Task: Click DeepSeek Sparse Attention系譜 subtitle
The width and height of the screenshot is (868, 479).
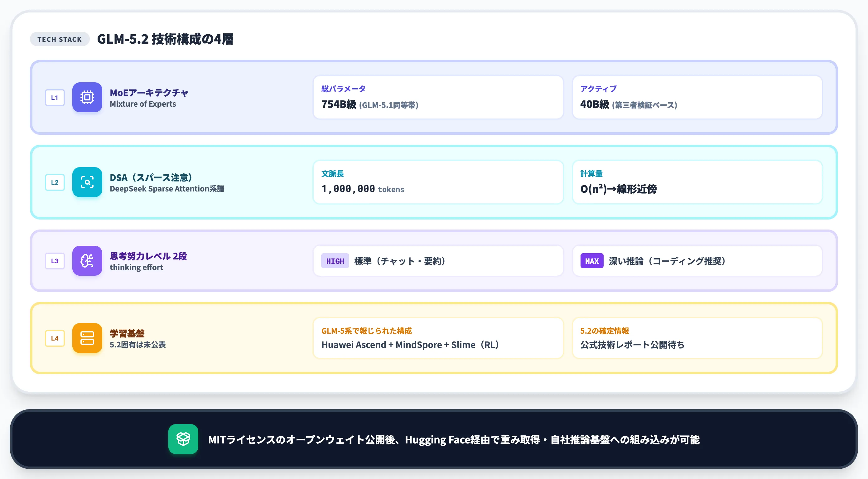Action: [x=167, y=189]
